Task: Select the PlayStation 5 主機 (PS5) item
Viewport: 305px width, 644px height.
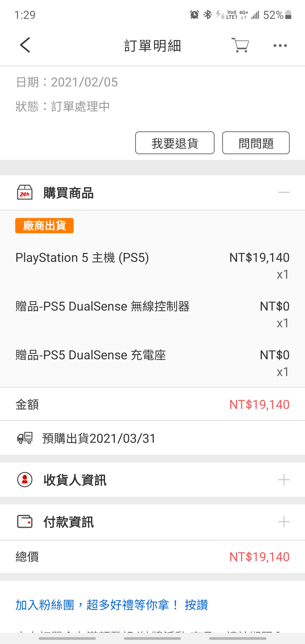Action: 152,266
